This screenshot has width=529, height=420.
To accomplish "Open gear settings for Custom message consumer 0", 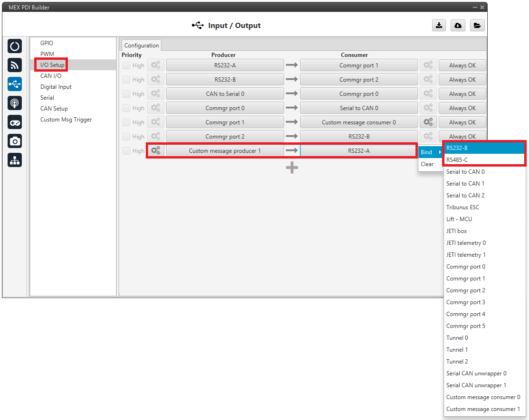I will click(428, 122).
